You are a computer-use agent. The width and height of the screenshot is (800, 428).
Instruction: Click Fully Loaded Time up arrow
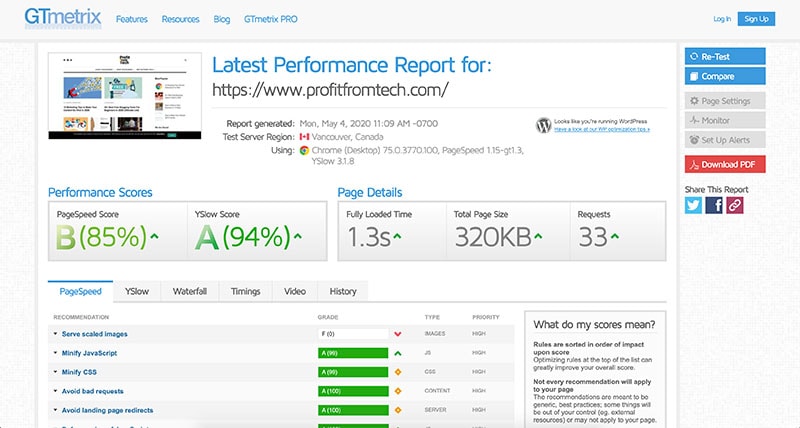[397, 236]
